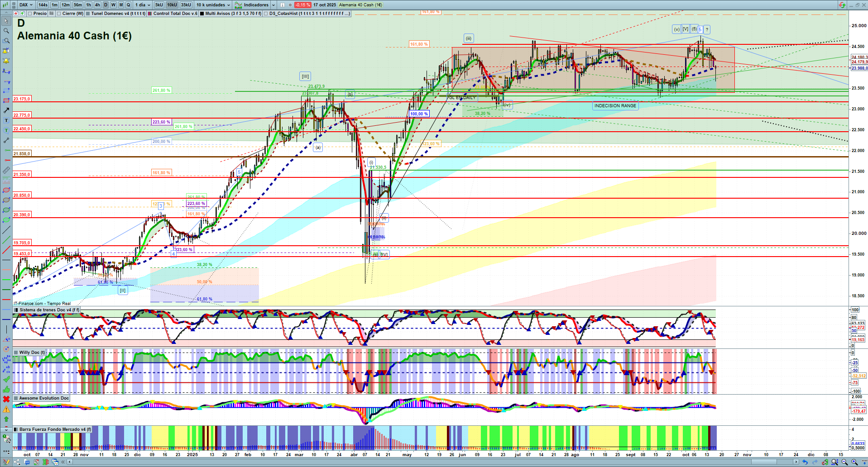Click the Indicadores button
This screenshot has height=467, width=868.
click(252, 5)
